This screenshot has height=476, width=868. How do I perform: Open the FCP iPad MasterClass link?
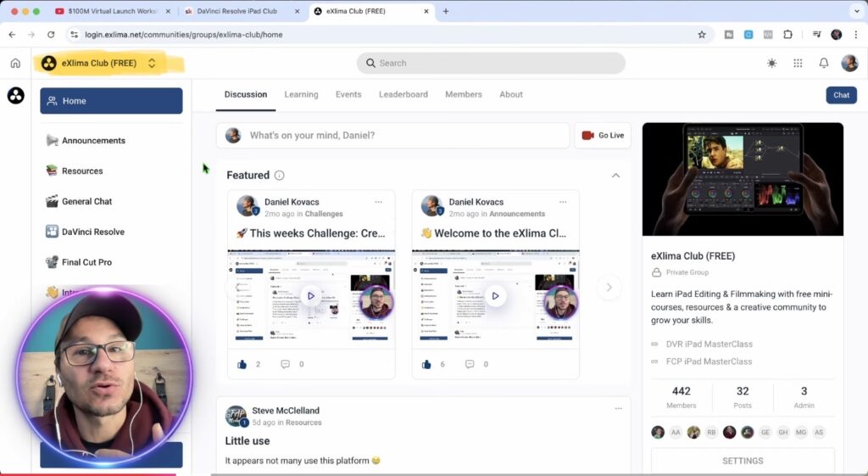(709, 361)
